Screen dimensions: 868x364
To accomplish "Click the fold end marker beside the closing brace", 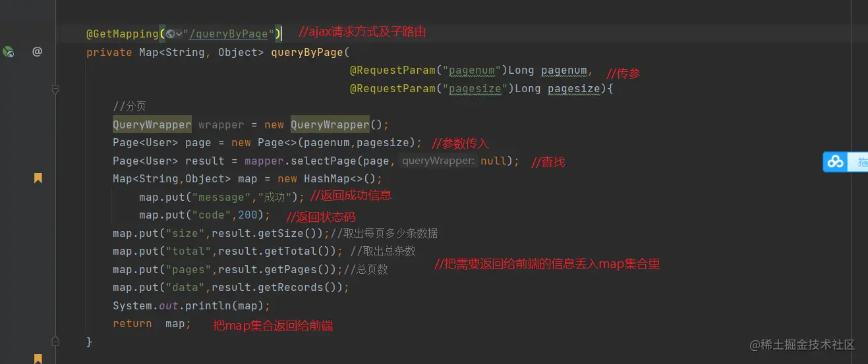I will [x=55, y=341].
